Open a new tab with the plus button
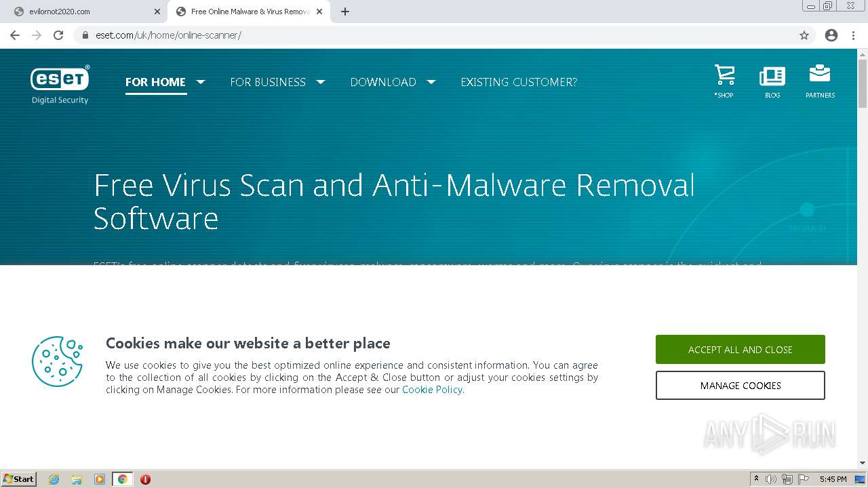Screen dimensions: 868x488 (344, 12)
